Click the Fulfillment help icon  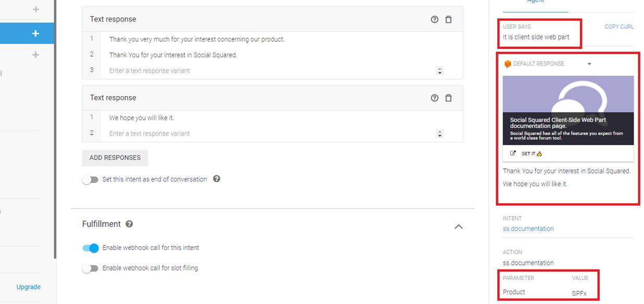129,224
